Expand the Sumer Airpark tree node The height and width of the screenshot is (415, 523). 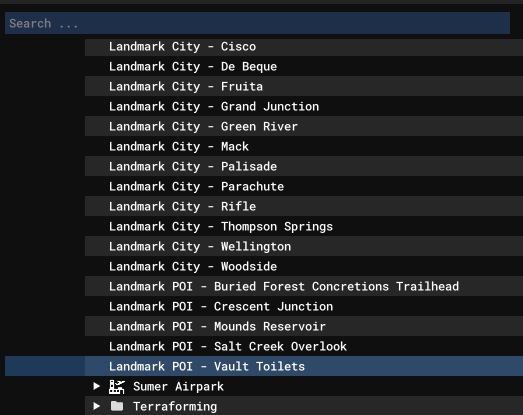click(96, 386)
